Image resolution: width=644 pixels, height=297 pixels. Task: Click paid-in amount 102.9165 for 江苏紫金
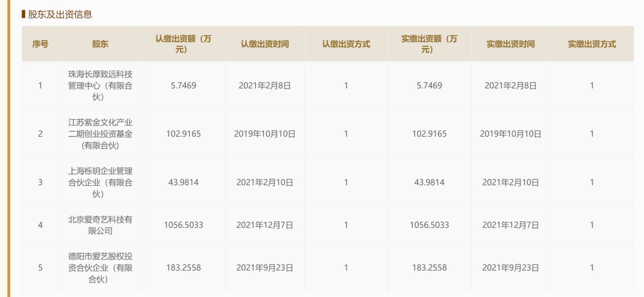coord(429,134)
